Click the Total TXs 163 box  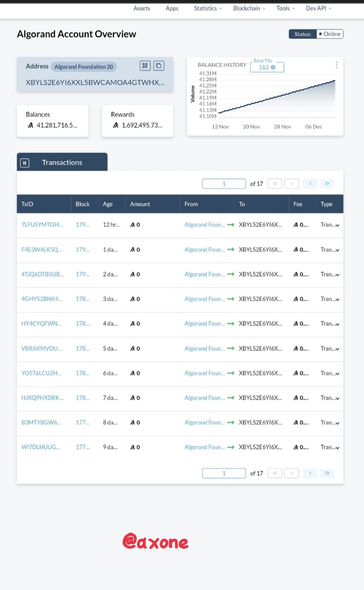click(x=267, y=67)
